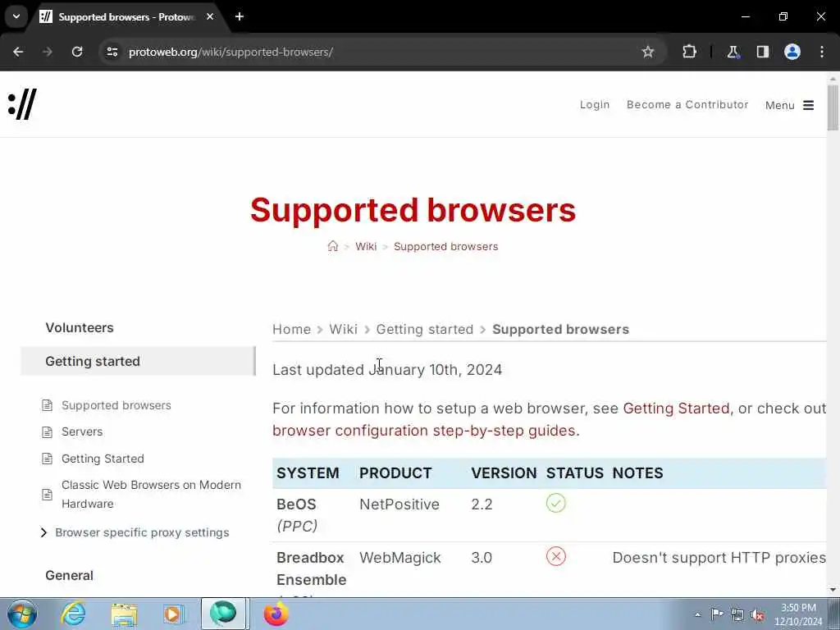Open site information icon in address bar

(112, 52)
